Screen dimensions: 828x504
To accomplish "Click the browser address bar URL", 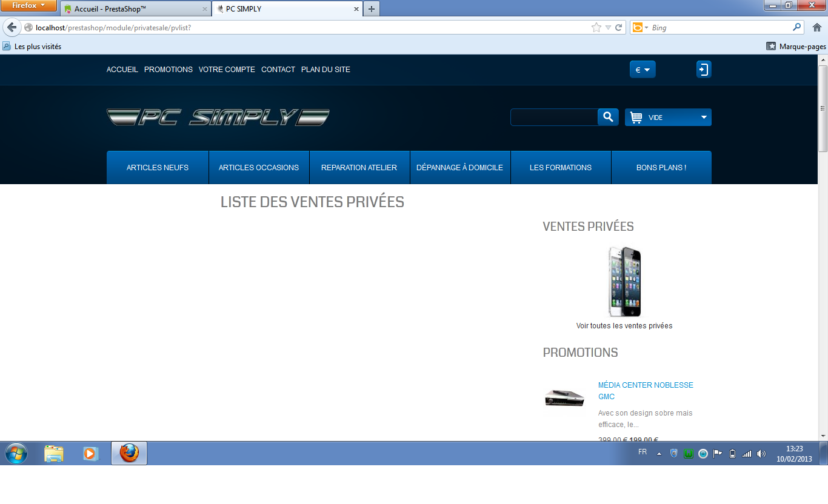I will point(113,27).
